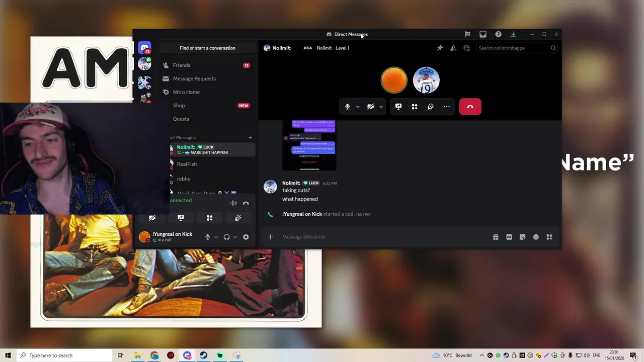The image size is (644, 362).
Task: Disconnect using the sidebar hang-up icon
Action: 246,203
